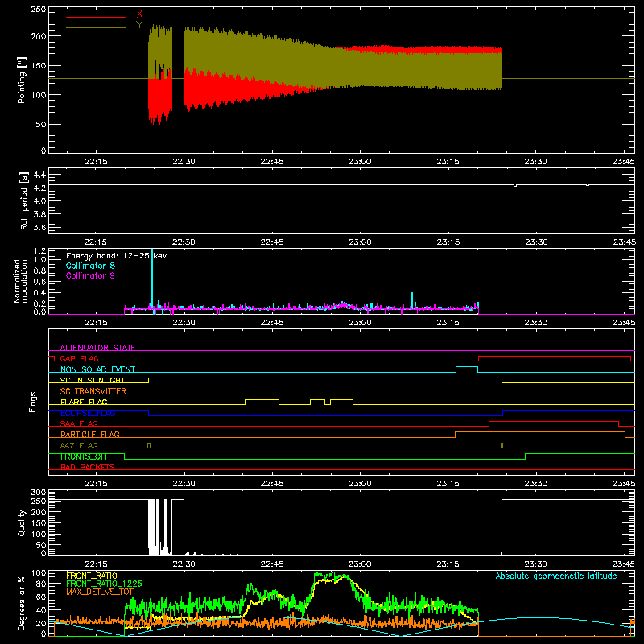Image resolution: width=644 pixels, height=644 pixels.
Task: Click the Degrees or % axis title
Action: [x=22, y=603]
